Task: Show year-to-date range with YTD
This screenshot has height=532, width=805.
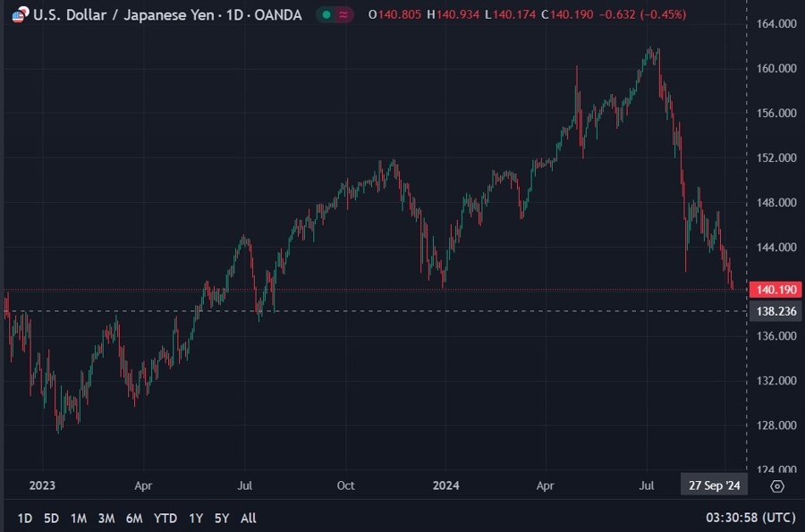Action: point(165,518)
